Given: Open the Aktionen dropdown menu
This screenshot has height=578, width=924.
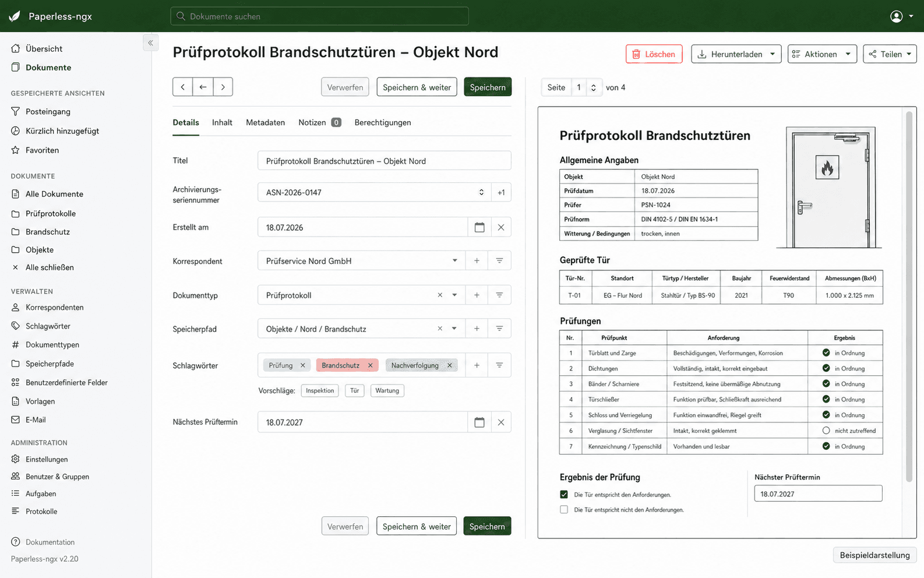Looking at the screenshot, I should [822, 54].
